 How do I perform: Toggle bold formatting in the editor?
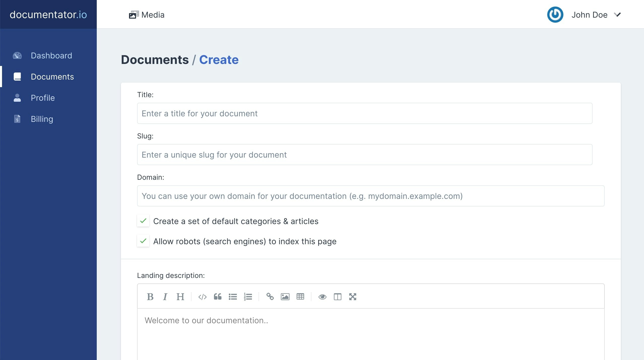click(x=150, y=297)
